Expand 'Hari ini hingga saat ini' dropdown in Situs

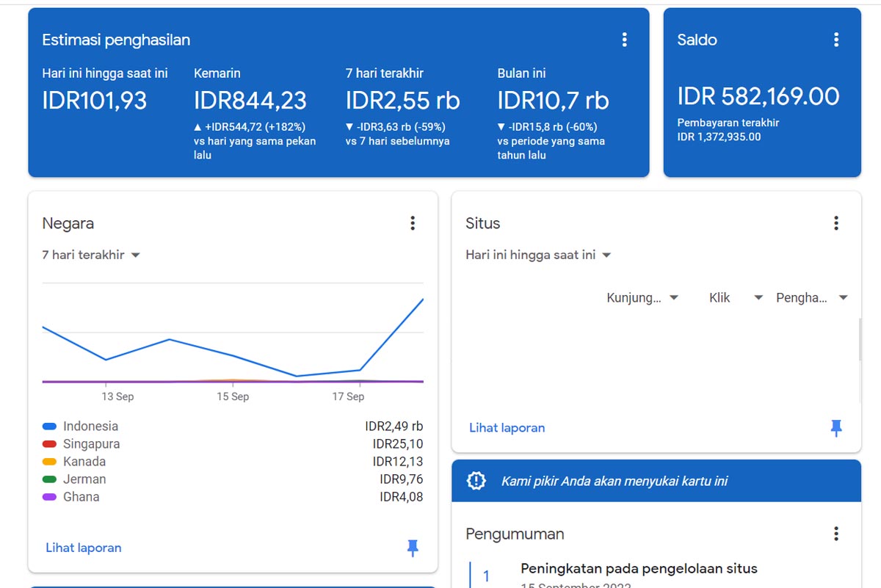coord(539,255)
